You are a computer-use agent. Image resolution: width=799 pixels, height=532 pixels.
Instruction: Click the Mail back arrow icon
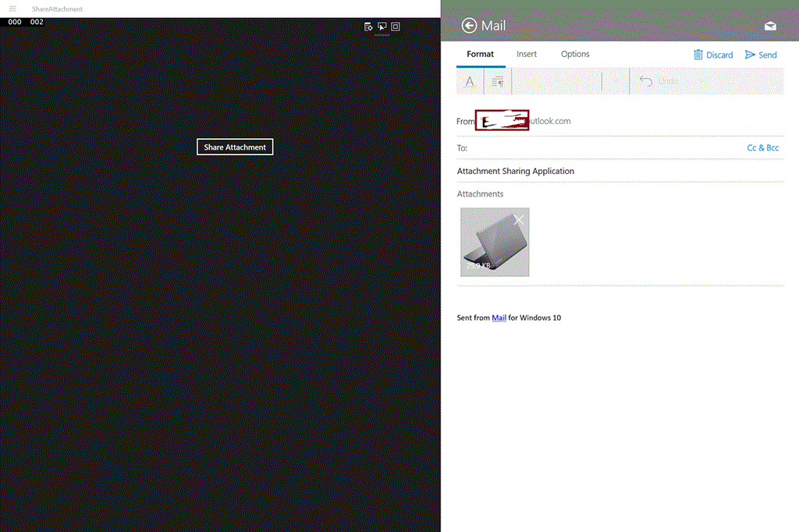coord(469,26)
